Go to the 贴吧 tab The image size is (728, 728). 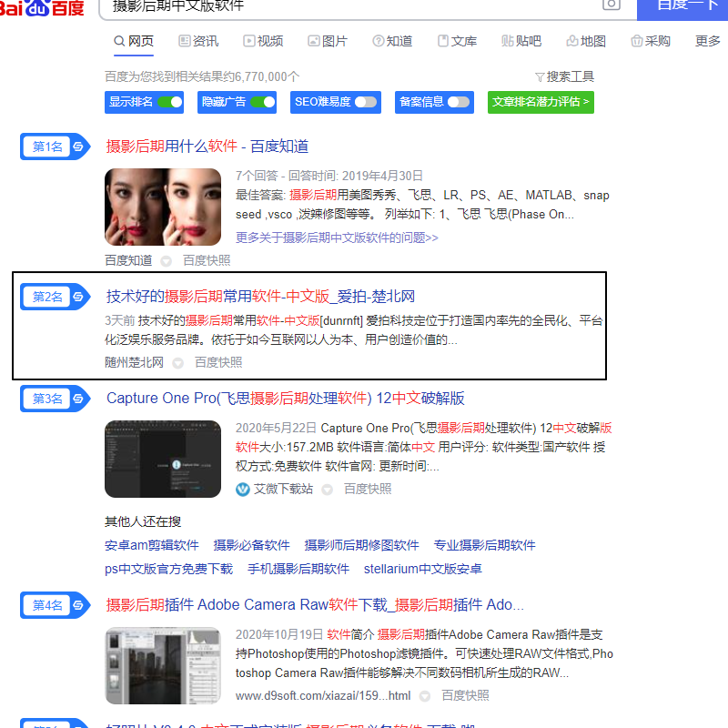[x=521, y=41]
